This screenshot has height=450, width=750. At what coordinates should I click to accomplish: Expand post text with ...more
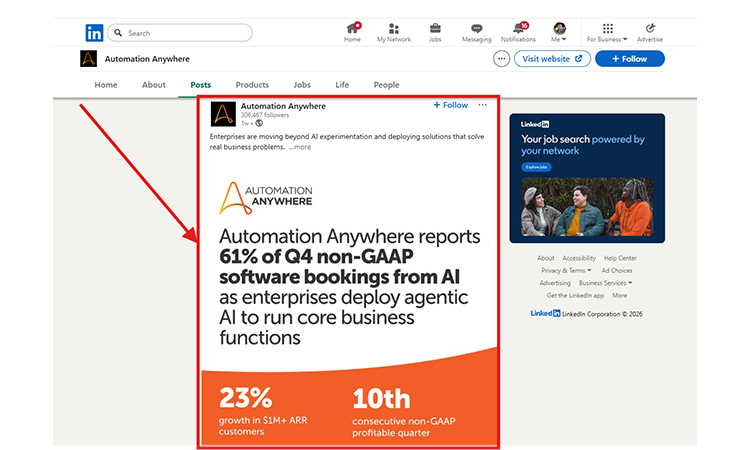point(300,147)
